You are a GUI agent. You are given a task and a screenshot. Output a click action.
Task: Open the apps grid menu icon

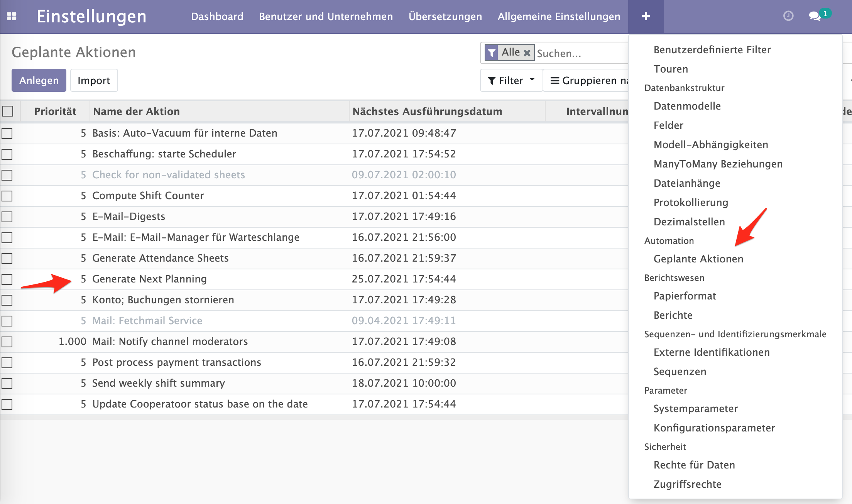[12, 16]
